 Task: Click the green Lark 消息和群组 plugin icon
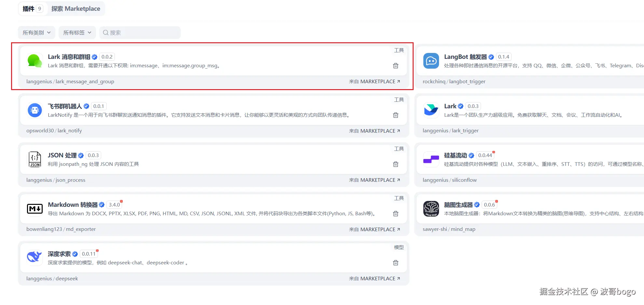point(35,61)
